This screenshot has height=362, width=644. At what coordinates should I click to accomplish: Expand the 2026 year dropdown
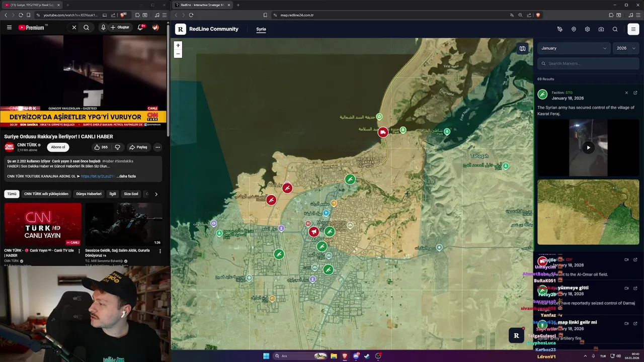click(x=626, y=48)
